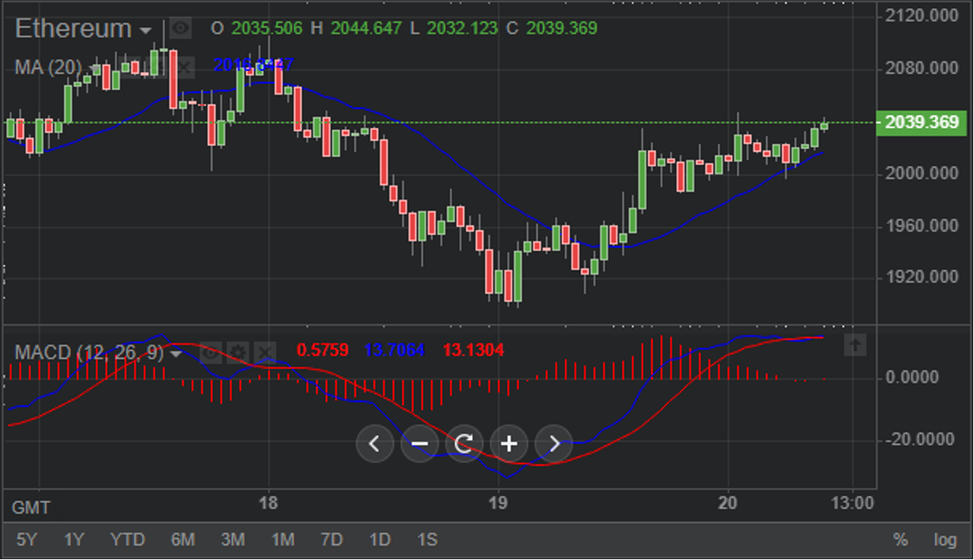Viewport: 974px width, 560px height.
Task: Select the reload chart icon
Action: (x=464, y=444)
